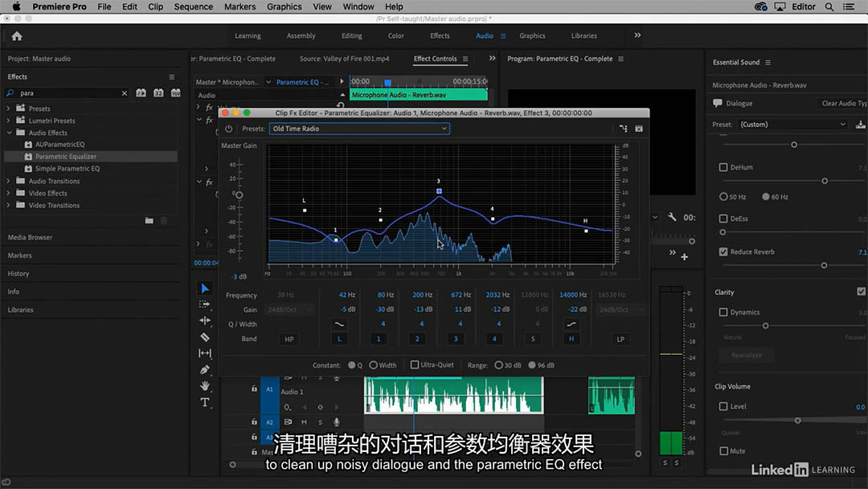Viewport: 868px width, 489px height.
Task: Expand the Video Transitions folder
Action: (8, 205)
